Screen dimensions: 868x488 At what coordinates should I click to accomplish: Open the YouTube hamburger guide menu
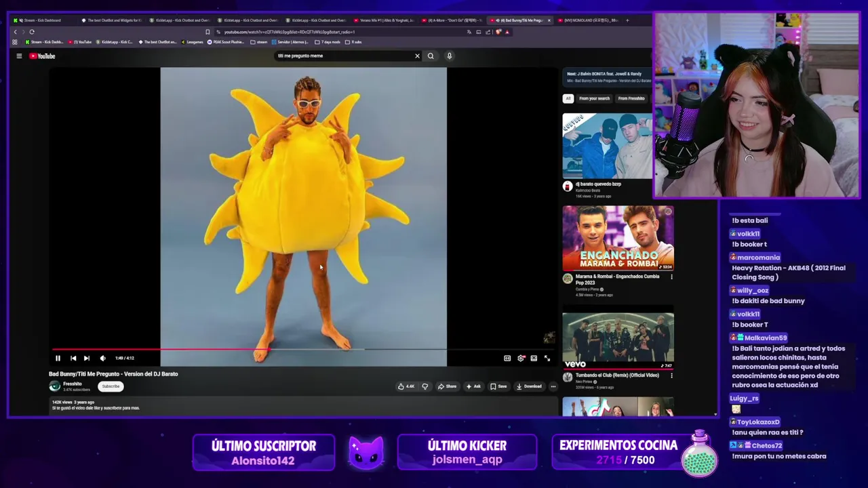pyautogui.click(x=19, y=56)
